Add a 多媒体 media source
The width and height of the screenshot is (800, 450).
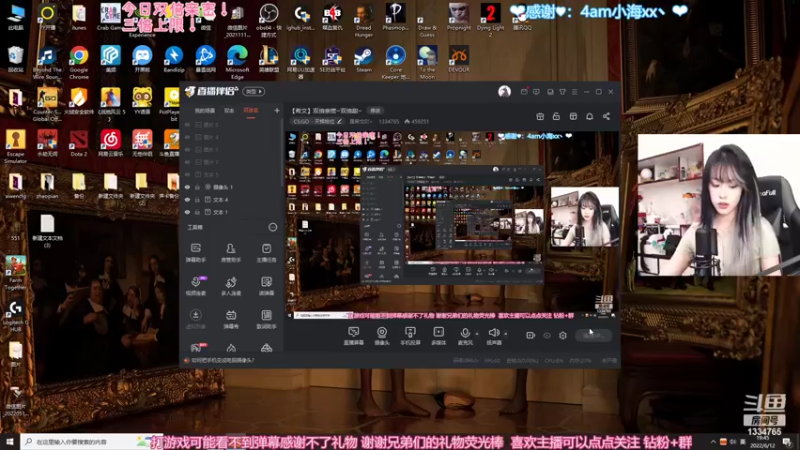click(438, 336)
